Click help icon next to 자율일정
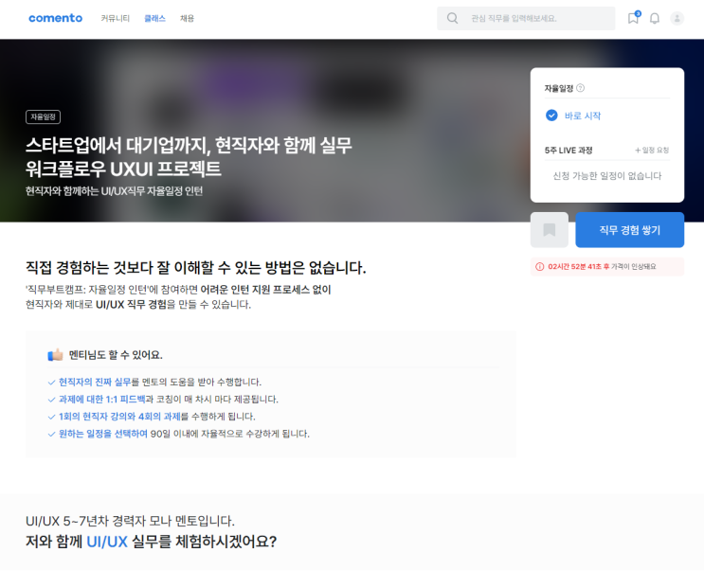This screenshot has height=588, width=704. (580, 88)
